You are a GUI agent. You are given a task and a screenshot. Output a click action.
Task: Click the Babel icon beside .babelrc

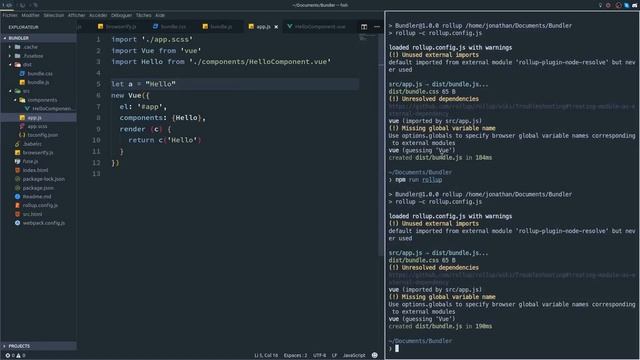pos(18,144)
